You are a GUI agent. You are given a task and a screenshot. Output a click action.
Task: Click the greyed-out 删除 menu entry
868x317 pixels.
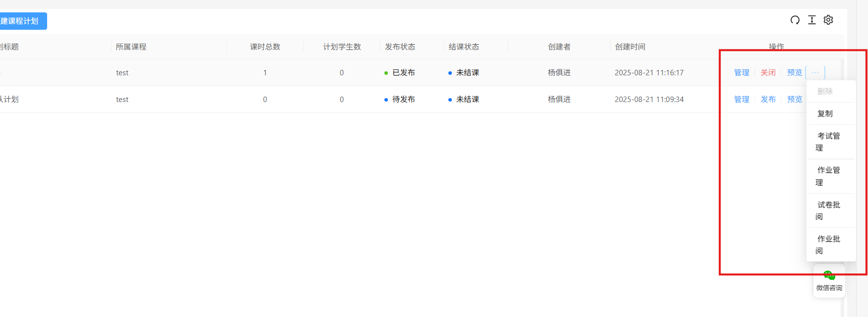pos(825,91)
